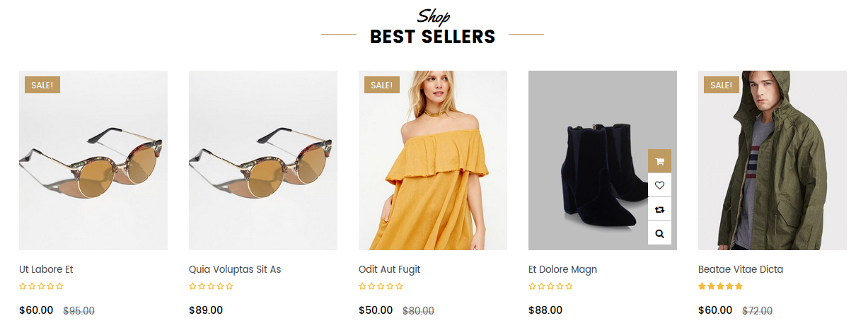This screenshot has width=868, height=330.
Task: Open the Et Dolore Magn product link
Action: coord(562,269)
